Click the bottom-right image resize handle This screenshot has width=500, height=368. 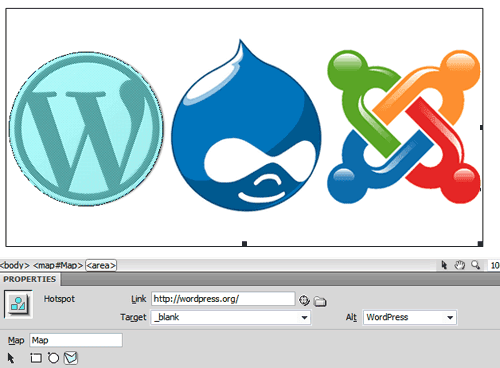pos(480,244)
